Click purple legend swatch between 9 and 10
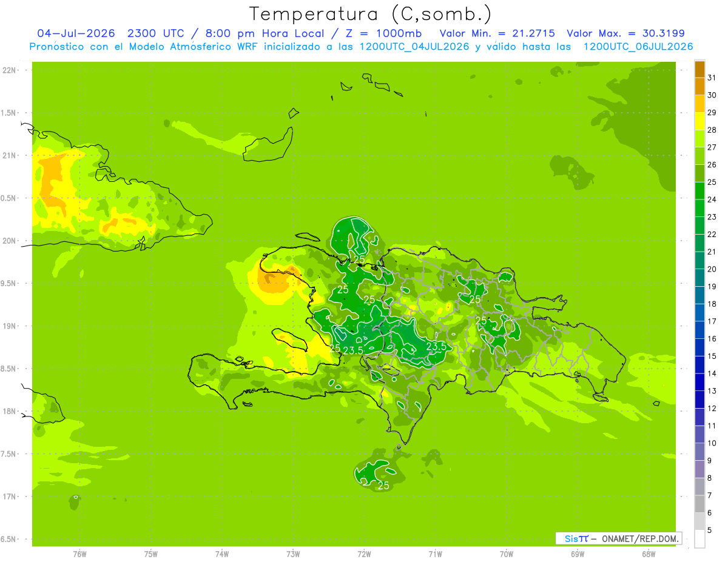Screen dimensions: 728x562 699,452
